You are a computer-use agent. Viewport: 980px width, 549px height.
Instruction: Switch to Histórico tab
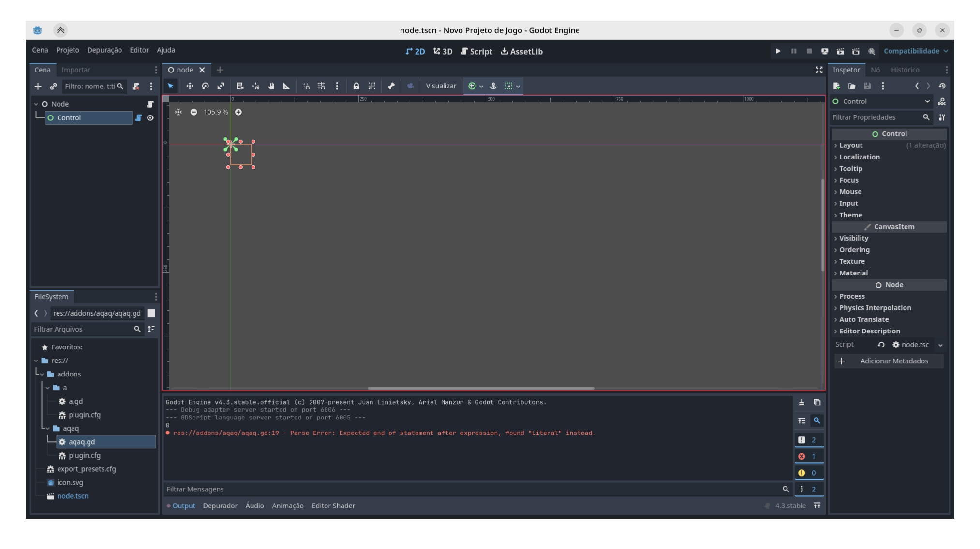(905, 70)
